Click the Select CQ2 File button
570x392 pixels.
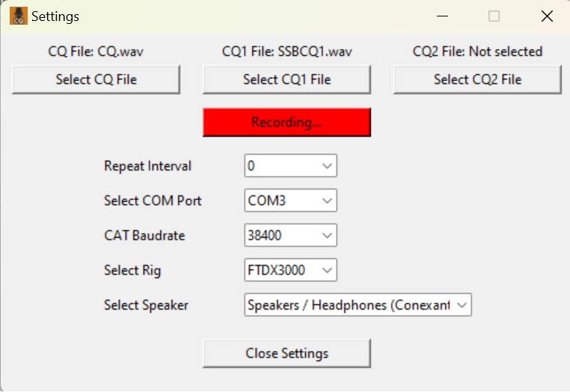(478, 79)
